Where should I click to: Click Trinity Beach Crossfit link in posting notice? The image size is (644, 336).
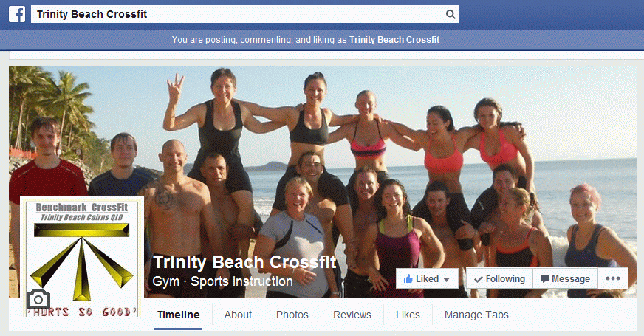click(394, 40)
